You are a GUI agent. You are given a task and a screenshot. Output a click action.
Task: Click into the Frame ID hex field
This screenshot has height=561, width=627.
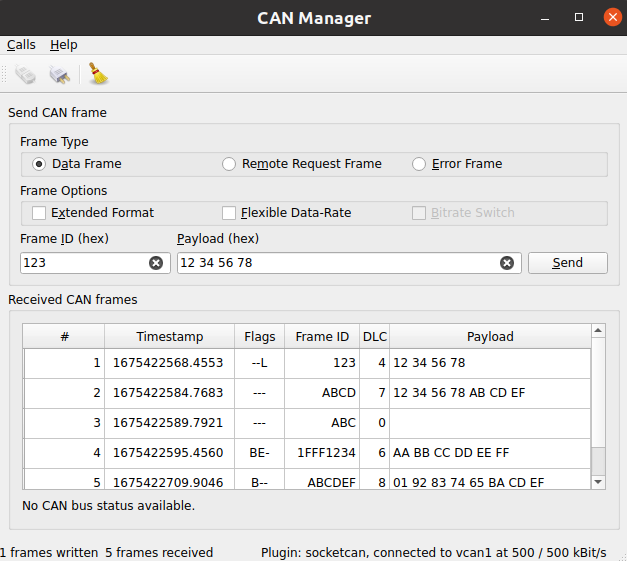click(x=84, y=263)
